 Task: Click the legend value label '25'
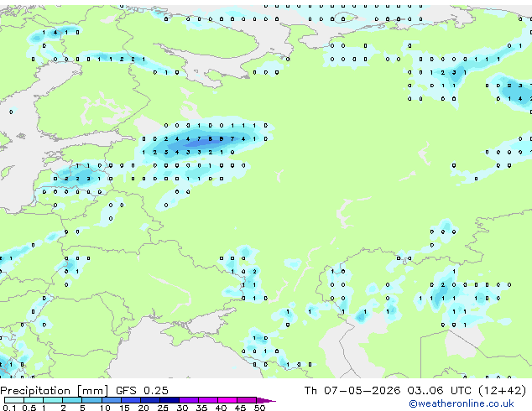point(163,408)
